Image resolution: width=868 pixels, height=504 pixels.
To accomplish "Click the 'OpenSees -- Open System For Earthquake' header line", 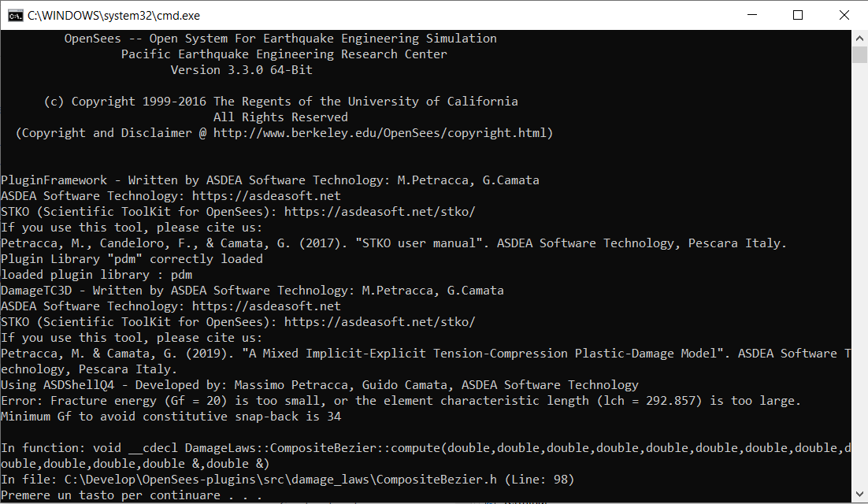I will (280, 38).
